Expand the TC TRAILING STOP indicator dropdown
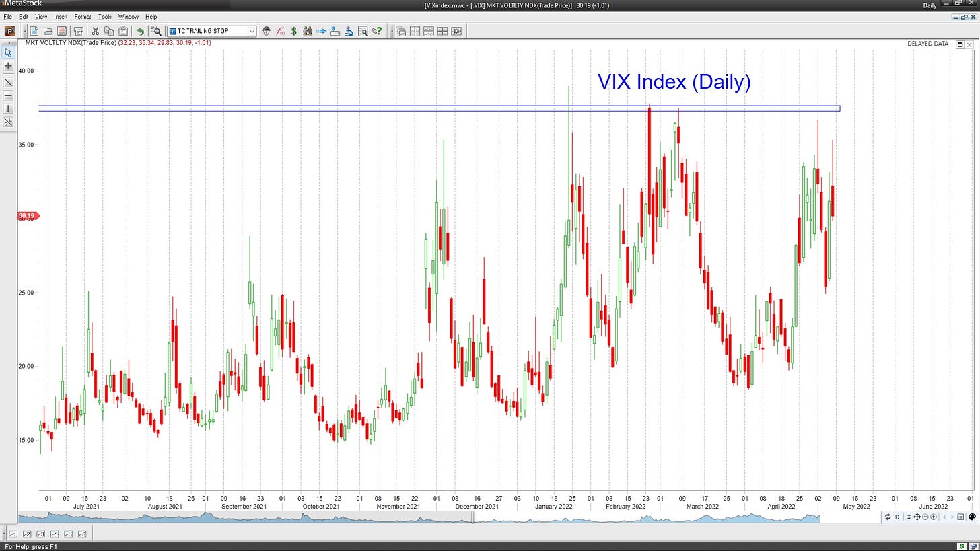 (252, 31)
